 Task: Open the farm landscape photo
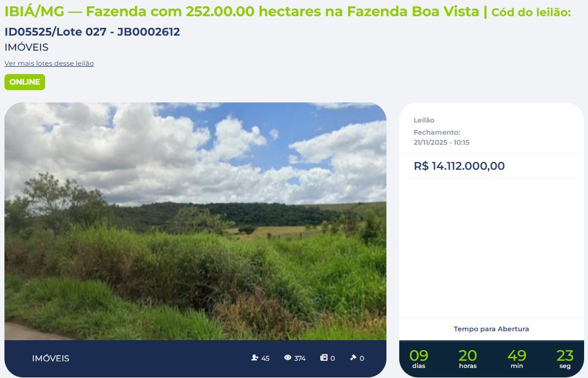pyautogui.click(x=195, y=221)
